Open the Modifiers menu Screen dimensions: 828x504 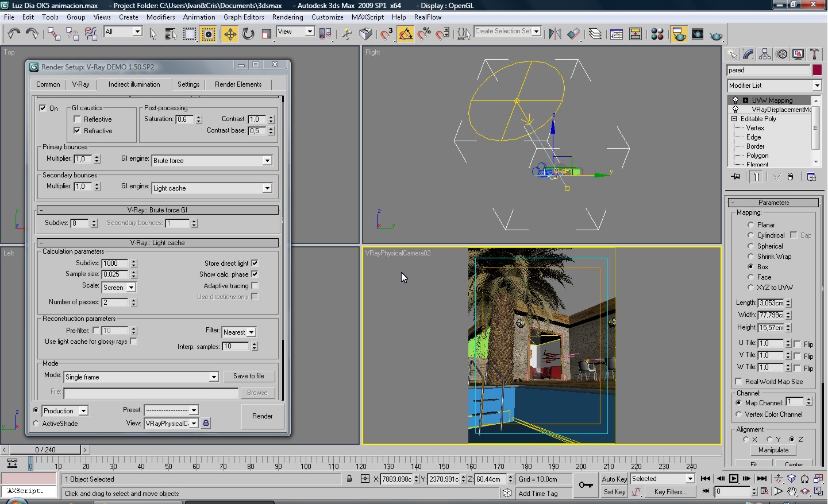161,17
